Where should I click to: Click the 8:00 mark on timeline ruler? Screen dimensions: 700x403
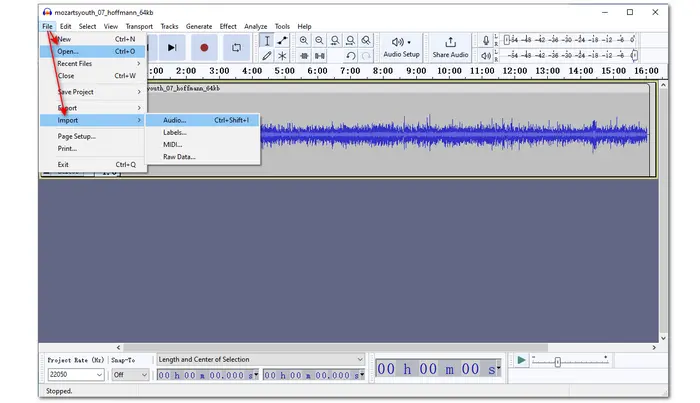383,71
